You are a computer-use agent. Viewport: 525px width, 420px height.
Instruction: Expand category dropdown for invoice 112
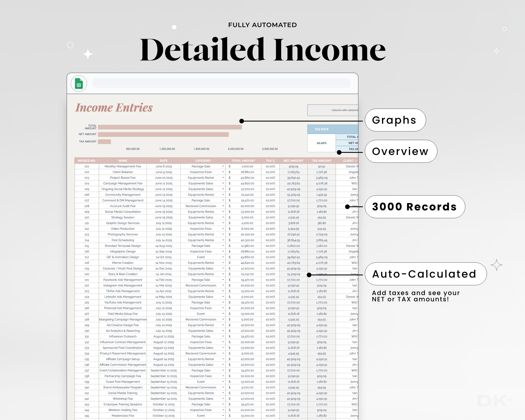(x=223, y=229)
